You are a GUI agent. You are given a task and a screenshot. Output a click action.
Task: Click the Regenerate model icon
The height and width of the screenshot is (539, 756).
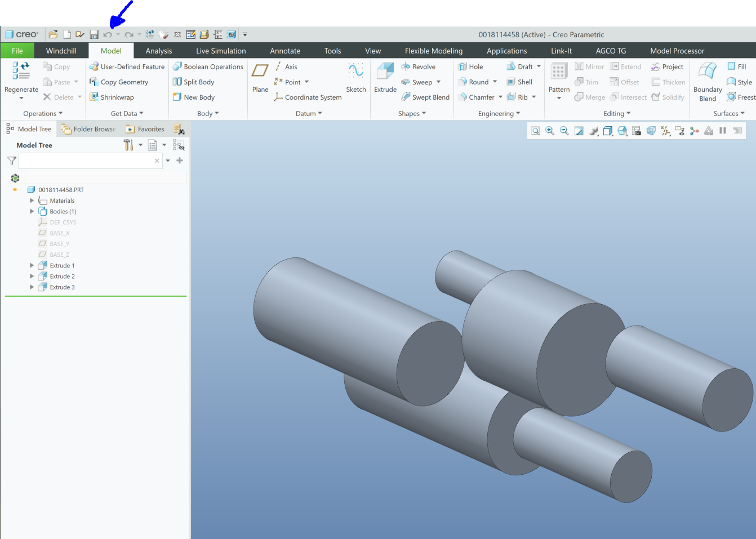[x=21, y=71]
